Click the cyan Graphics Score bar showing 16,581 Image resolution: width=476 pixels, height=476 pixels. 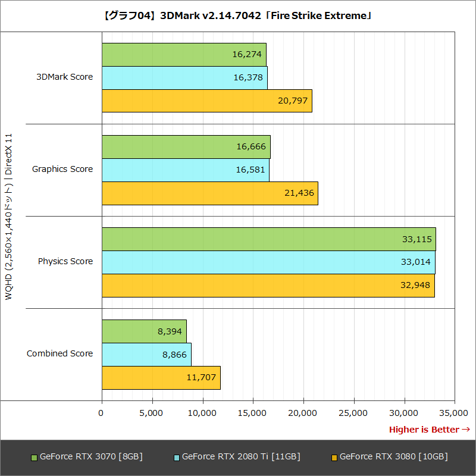coord(184,170)
